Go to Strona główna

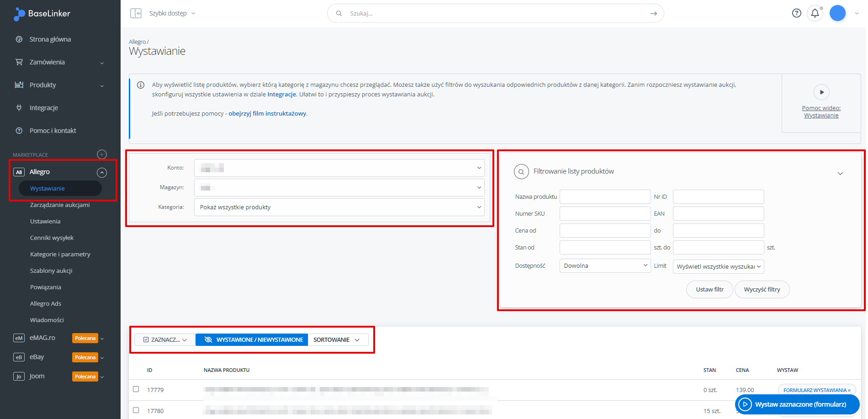click(50, 39)
